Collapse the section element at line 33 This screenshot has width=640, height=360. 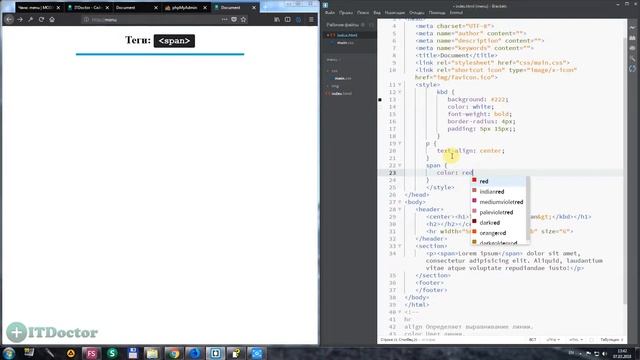point(400,246)
